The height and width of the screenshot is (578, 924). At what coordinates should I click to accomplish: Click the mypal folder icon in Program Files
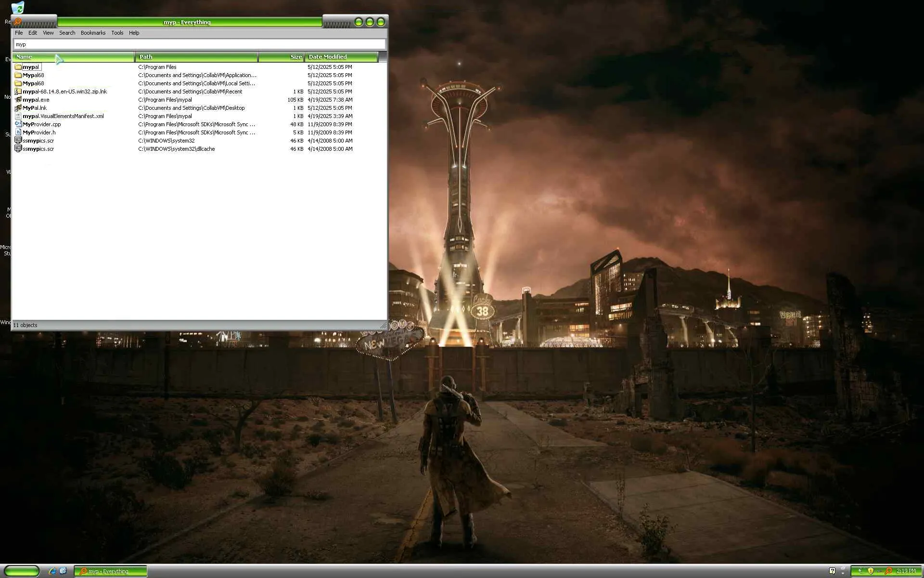18,67
